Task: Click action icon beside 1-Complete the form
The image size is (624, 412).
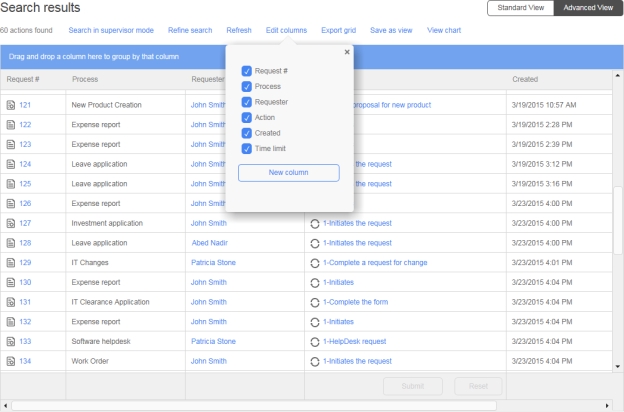Action: (x=314, y=302)
